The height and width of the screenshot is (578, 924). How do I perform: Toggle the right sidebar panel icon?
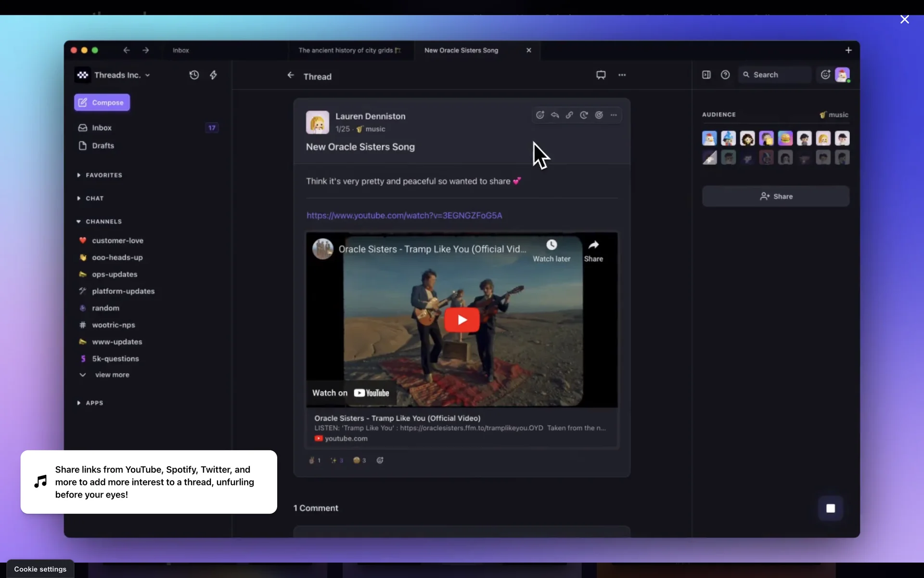[706, 75]
